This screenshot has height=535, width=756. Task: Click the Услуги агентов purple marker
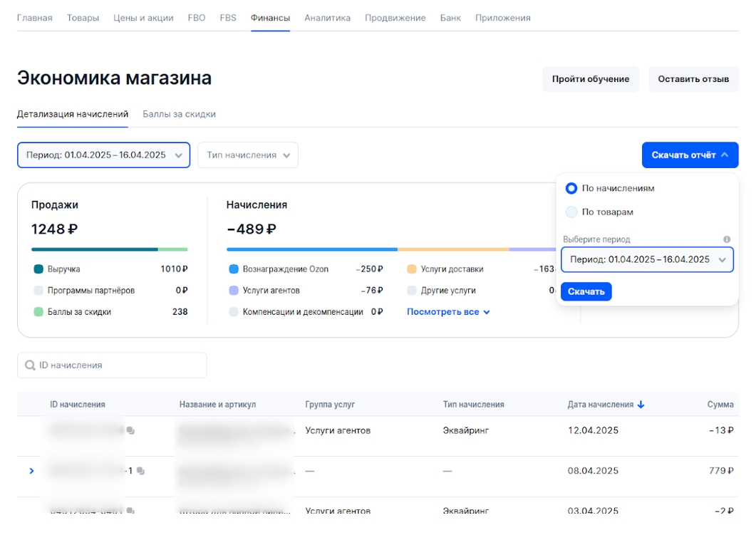point(234,291)
